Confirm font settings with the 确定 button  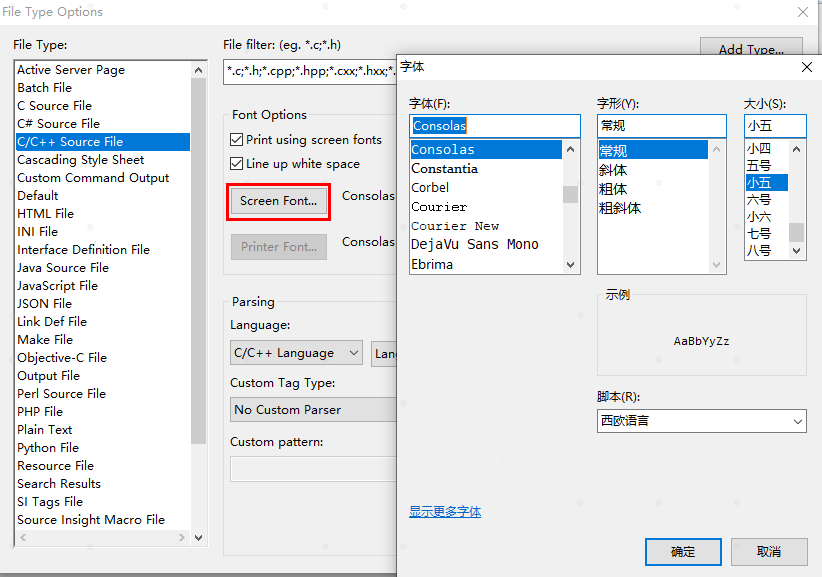tap(683, 551)
